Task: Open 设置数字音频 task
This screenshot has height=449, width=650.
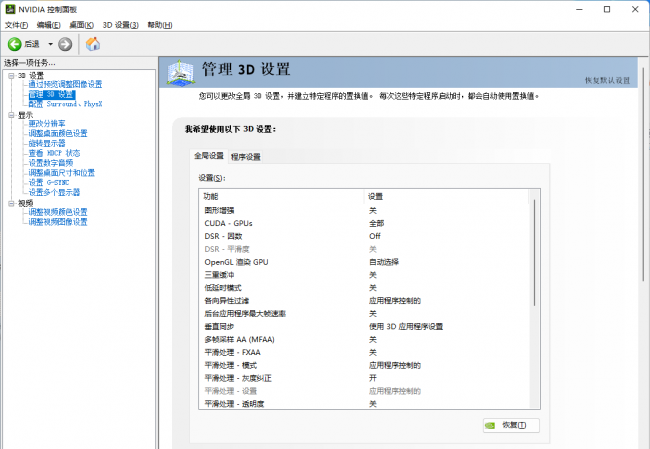Action: tap(51, 163)
